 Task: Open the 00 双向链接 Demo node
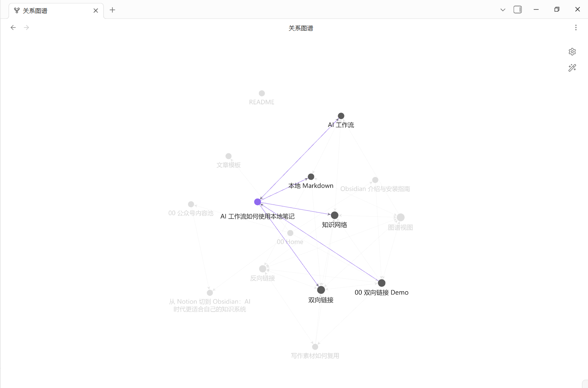click(x=382, y=283)
